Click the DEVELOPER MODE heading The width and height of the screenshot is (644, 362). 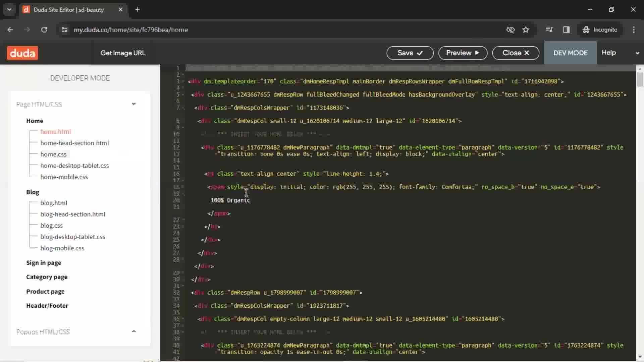point(80,78)
